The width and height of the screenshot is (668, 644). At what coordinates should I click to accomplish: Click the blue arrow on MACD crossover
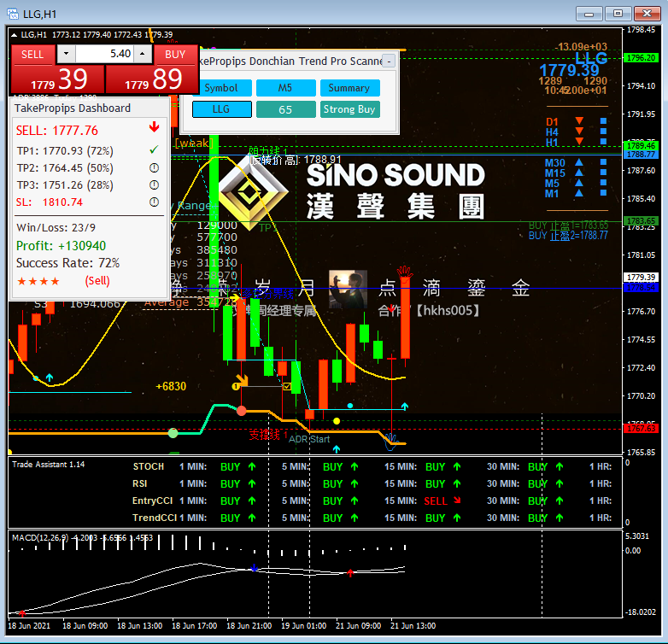[x=255, y=568]
